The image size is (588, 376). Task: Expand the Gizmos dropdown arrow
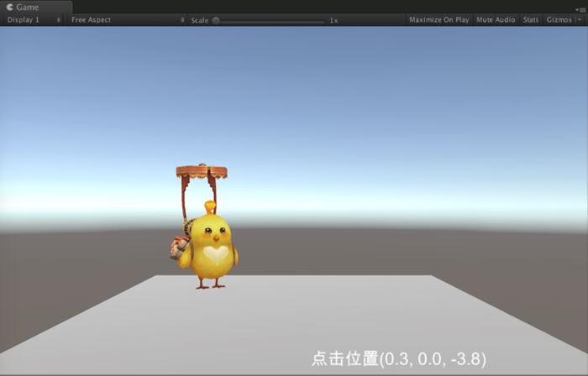click(580, 19)
